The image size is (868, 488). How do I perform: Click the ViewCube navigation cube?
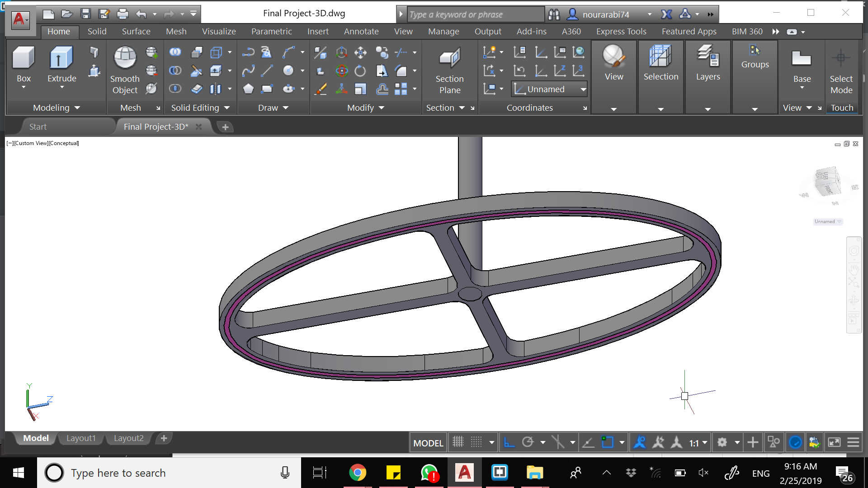827,182
